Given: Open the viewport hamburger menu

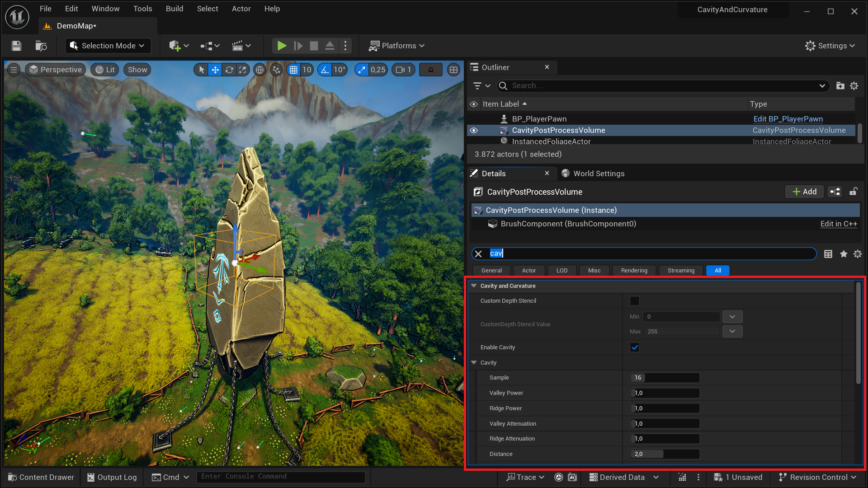Looking at the screenshot, I should [14, 70].
